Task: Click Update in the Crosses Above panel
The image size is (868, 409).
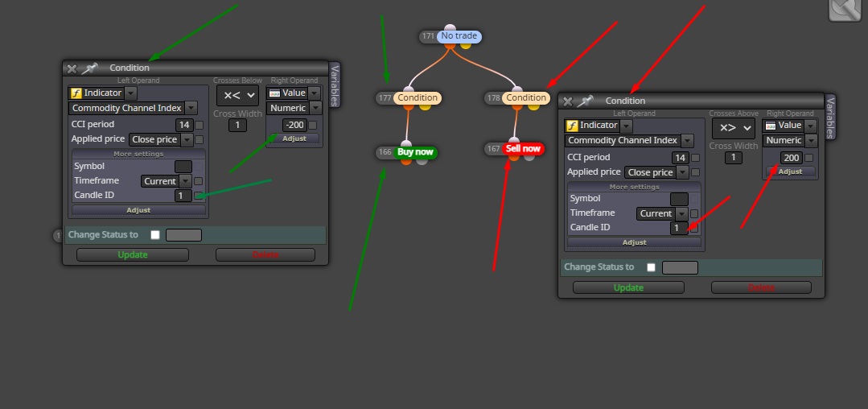Action: tap(629, 287)
